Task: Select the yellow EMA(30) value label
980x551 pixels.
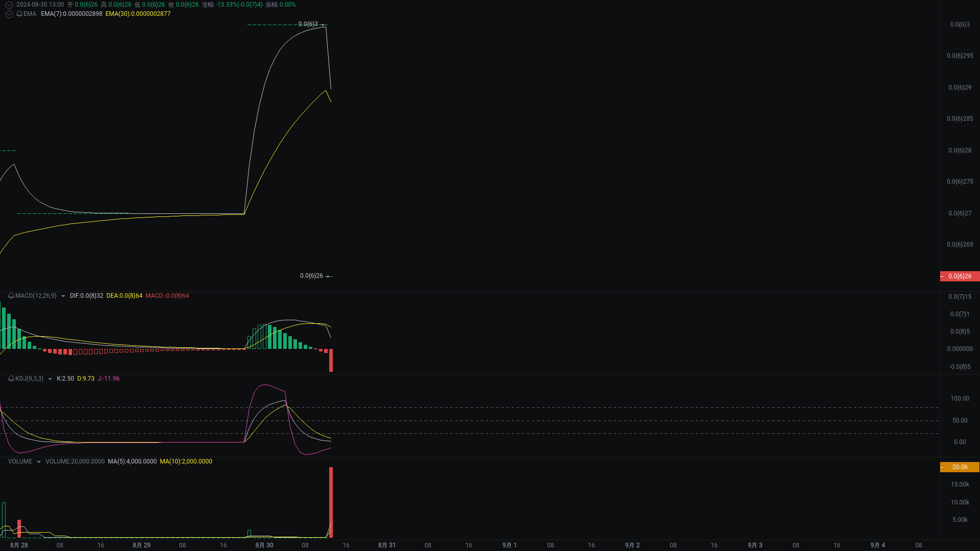Action: 138,14
